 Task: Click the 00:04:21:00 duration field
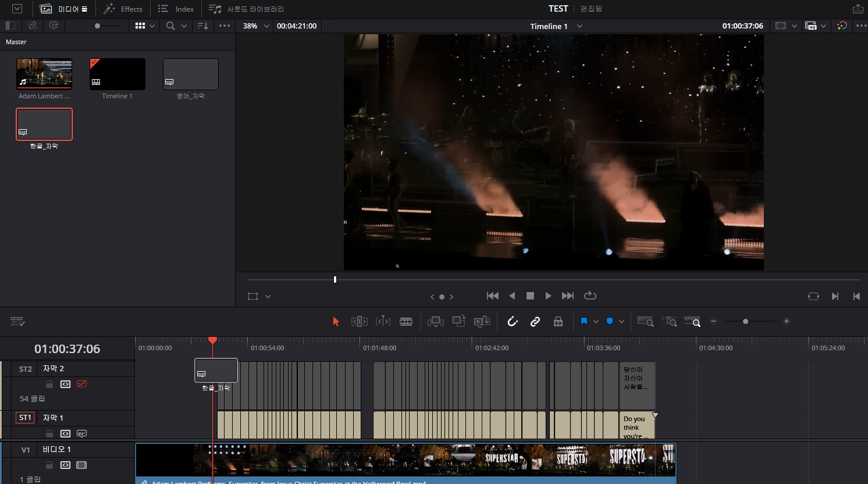pyautogui.click(x=297, y=26)
